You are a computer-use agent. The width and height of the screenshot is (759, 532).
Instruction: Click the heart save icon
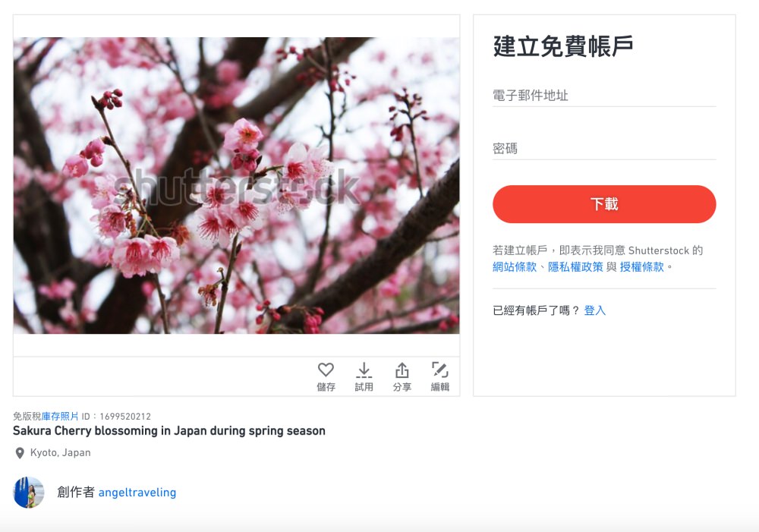[x=326, y=370]
